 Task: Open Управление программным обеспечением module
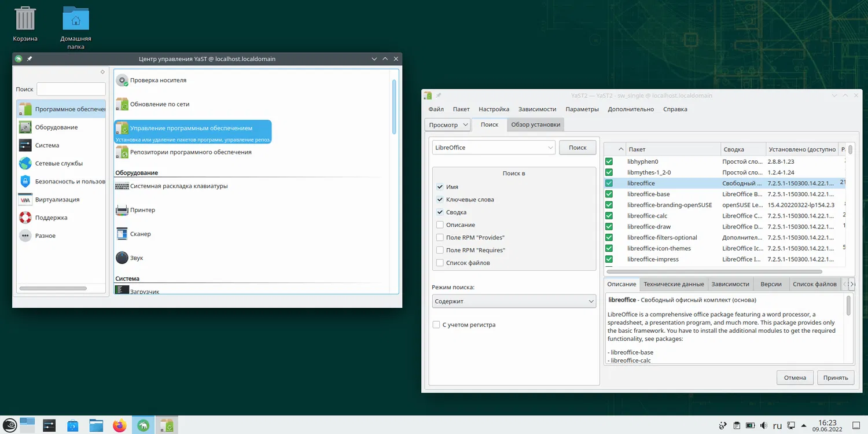click(x=193, y=132)
